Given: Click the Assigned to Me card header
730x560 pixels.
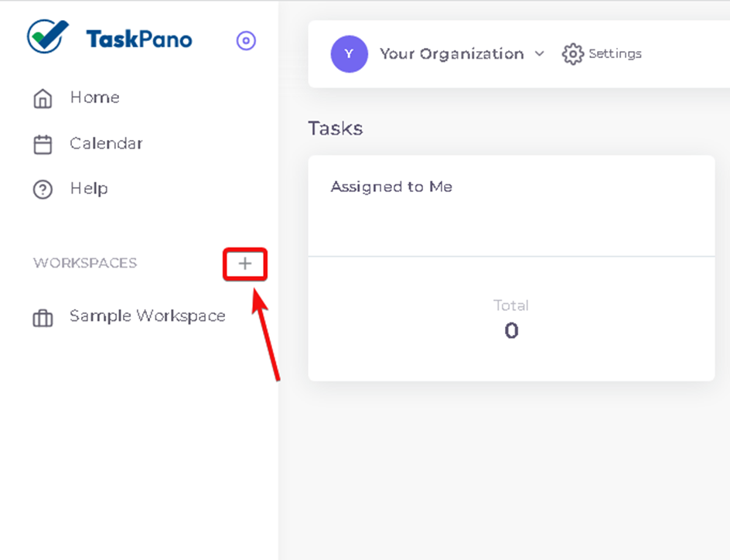Looking at the screenshot, I should tap(391, 186).
